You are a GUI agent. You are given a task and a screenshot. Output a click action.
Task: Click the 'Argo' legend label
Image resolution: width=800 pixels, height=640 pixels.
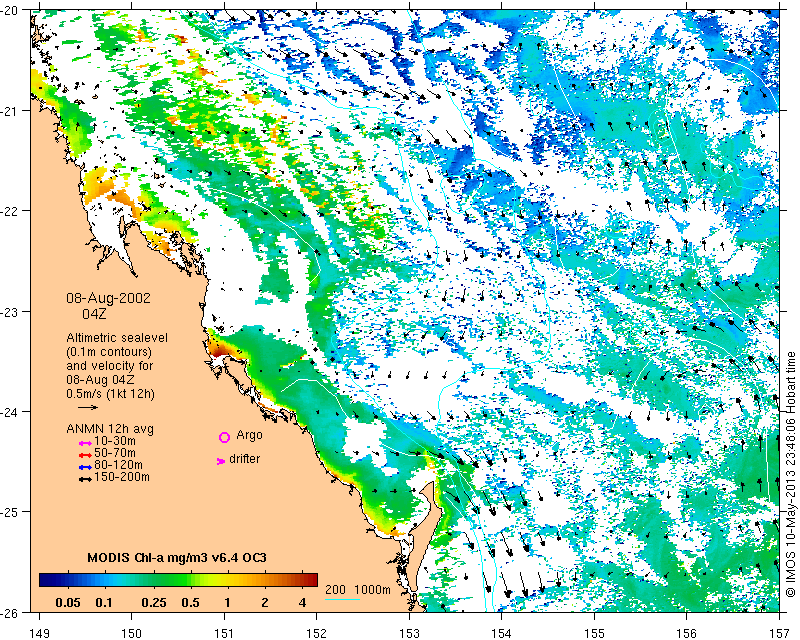pyautogui.click(x=249, y=436)
